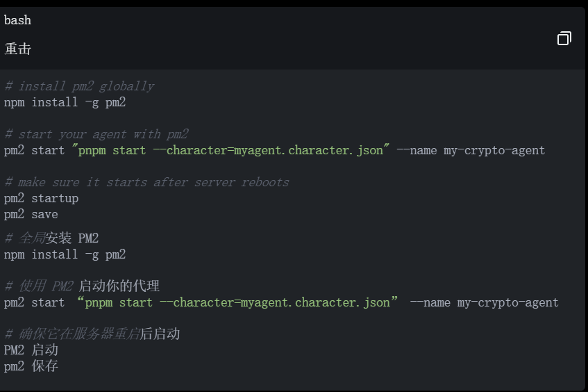This screenshot has height=392, width=588.
Task: Click the second '--name my-crypto-agent' argument
Action: point(484,302)
